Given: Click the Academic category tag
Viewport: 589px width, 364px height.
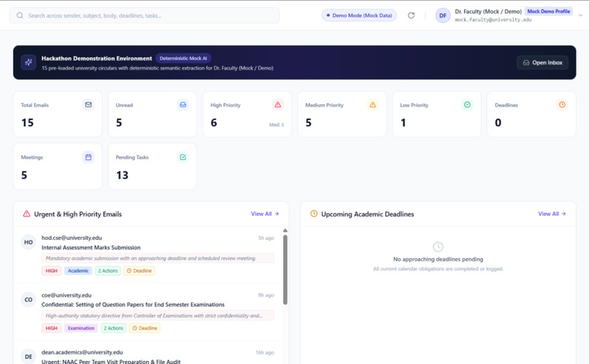Looking at the screenshot, I should click(x=78, y=271).
